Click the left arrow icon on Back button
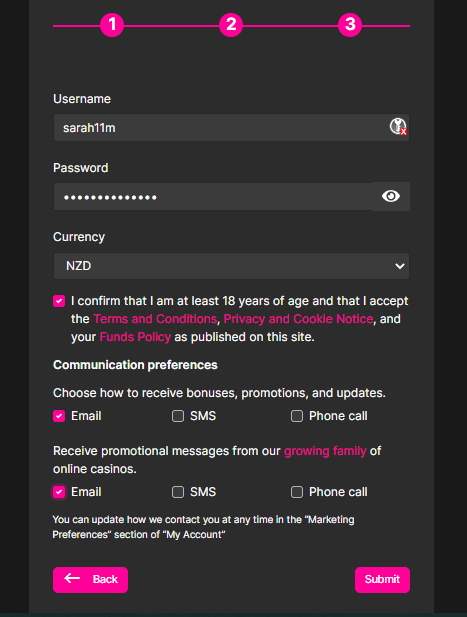The height and width of the screenshot is (617, 467). [72, 578]
